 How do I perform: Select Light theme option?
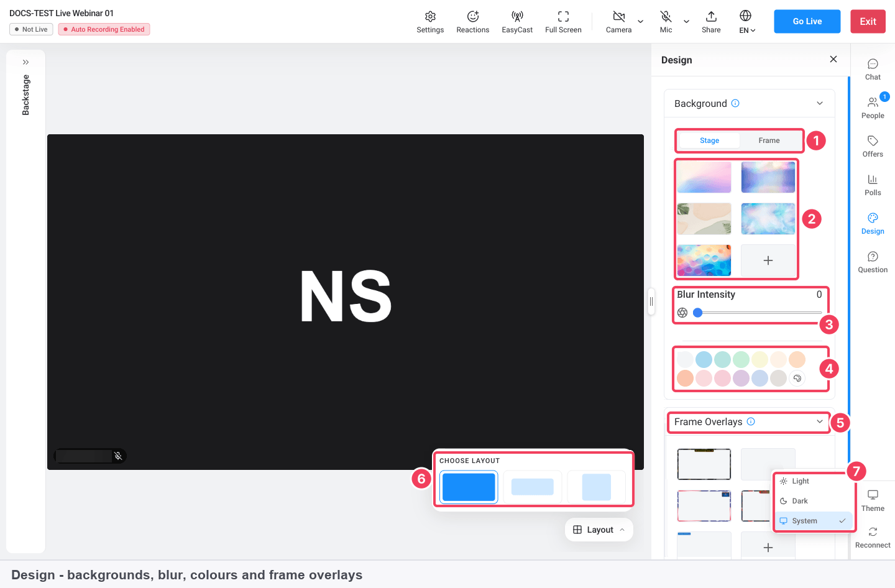coord(814,481)
